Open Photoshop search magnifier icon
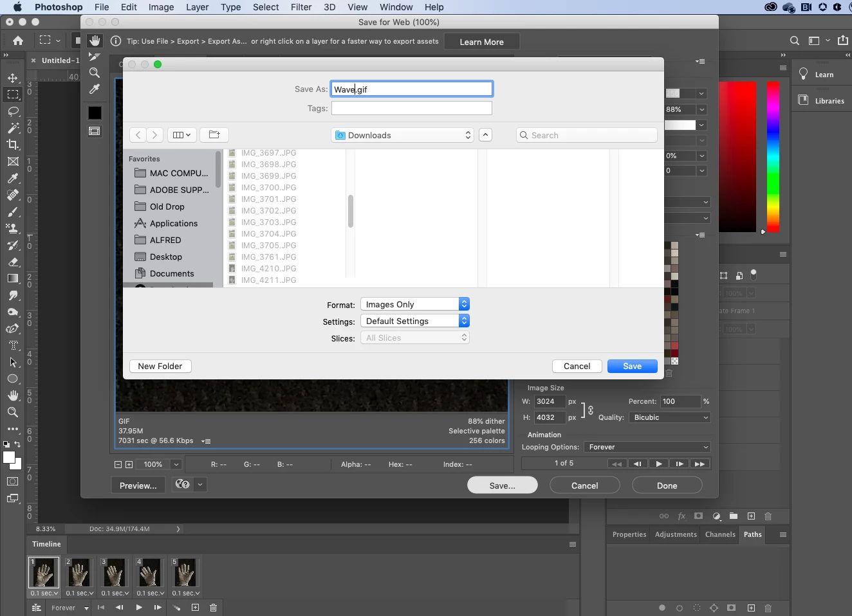 point(795,41)
